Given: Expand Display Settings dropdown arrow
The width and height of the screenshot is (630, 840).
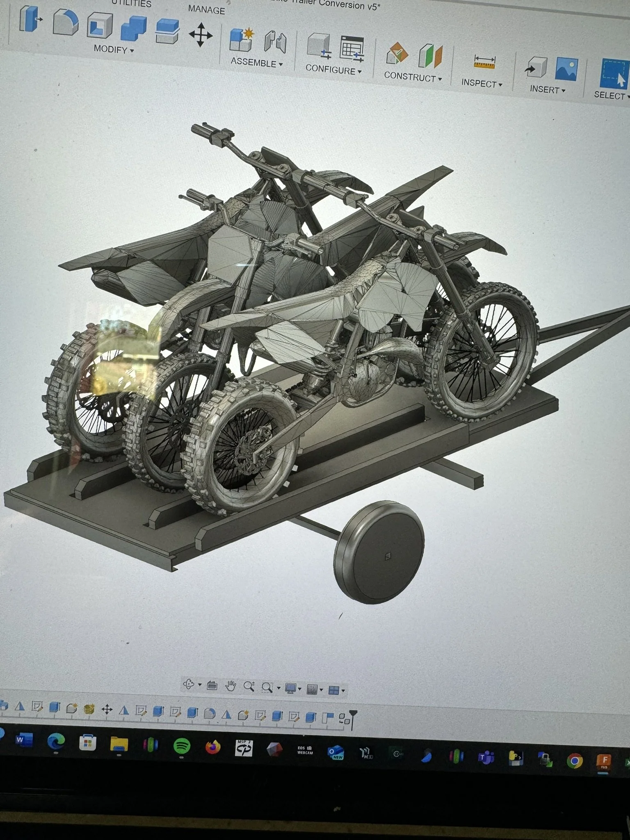Looking at the screenshot, I should 300,689.
